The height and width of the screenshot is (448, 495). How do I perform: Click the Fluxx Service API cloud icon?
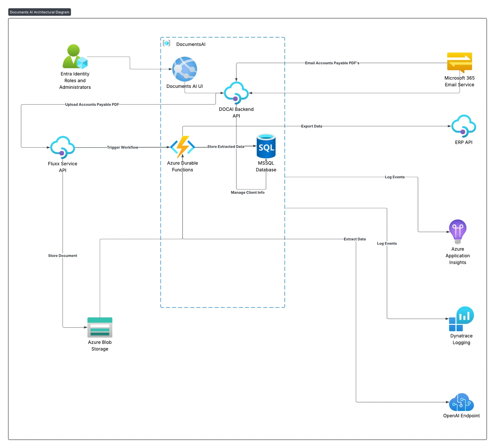pyautogui.click(x=62, y=147)
